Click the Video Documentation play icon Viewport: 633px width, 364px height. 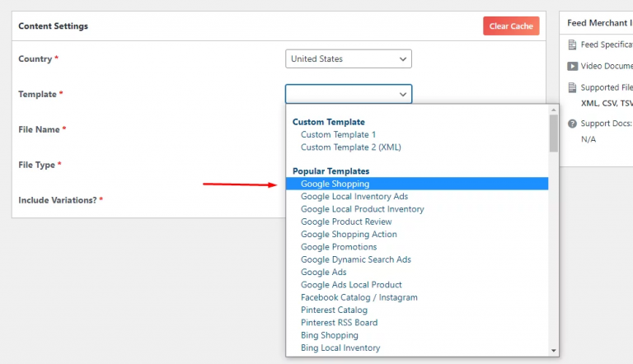tap(573, 66)
